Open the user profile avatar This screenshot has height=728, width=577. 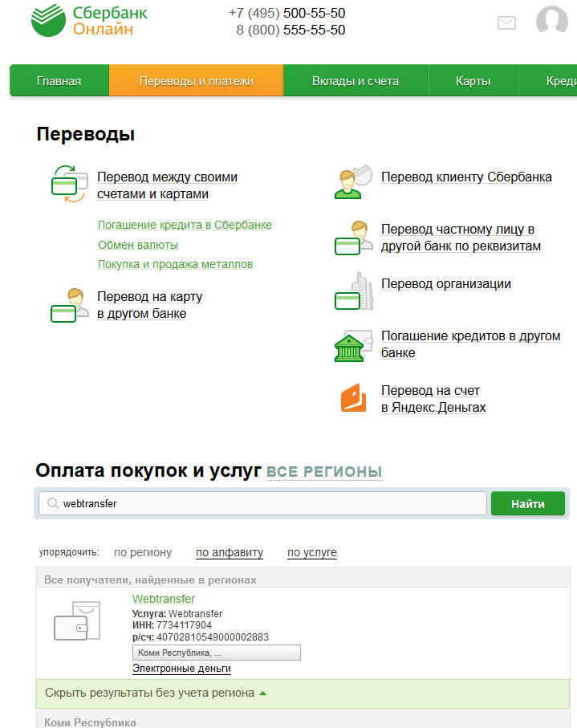[551, 21]
